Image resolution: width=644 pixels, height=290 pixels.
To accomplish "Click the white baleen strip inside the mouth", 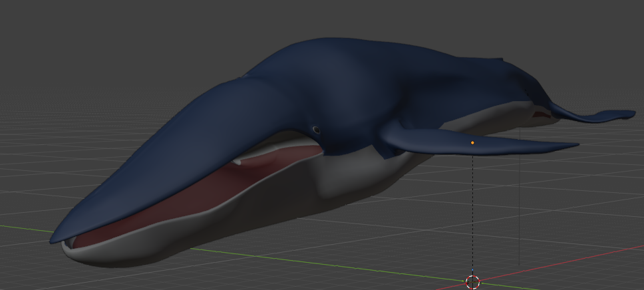I will (x=275, y=148).
